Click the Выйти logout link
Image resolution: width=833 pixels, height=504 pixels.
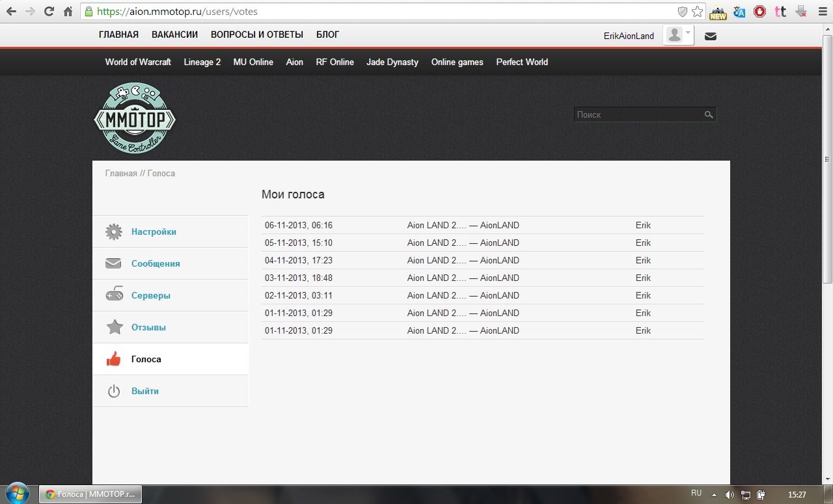tap(145, 391)
